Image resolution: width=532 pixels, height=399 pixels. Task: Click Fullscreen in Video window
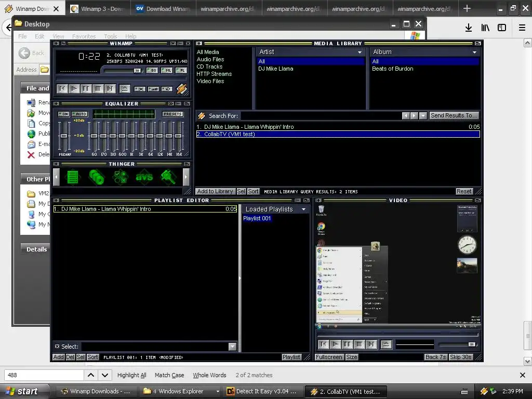point(329,357)
